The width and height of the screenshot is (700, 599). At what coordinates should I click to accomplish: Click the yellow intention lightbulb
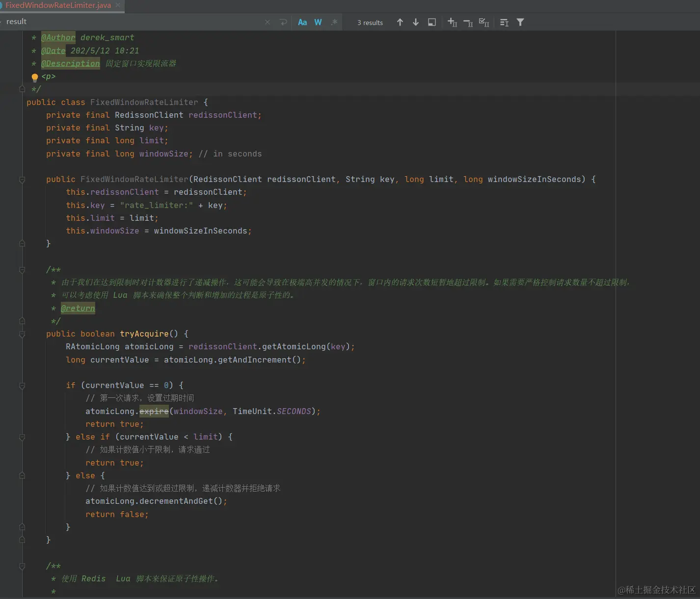[35, 77]
